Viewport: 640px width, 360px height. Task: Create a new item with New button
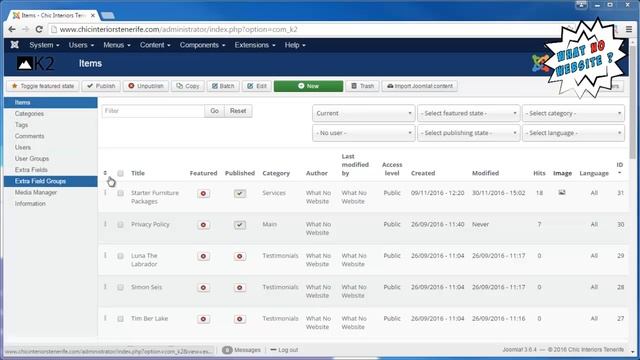[308, 86]
